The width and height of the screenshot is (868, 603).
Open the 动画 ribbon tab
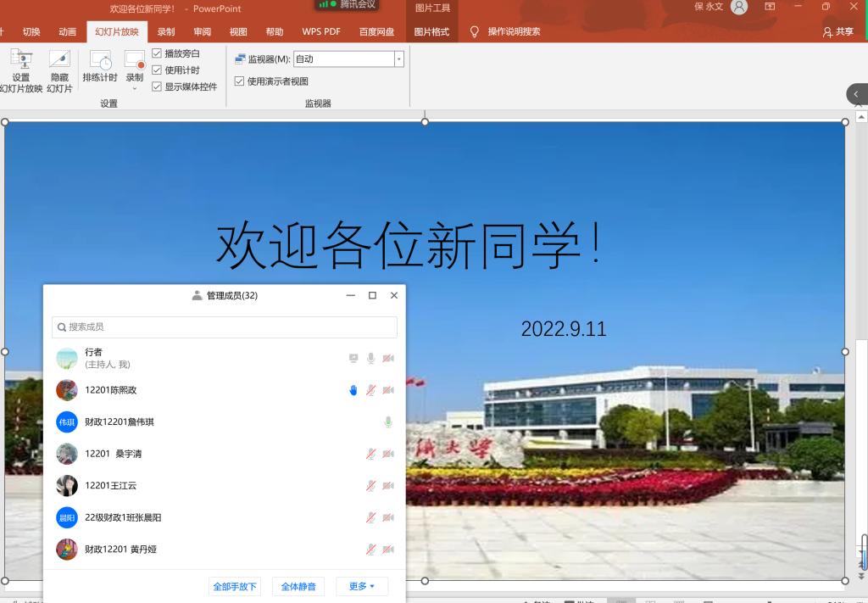point(68,32)
